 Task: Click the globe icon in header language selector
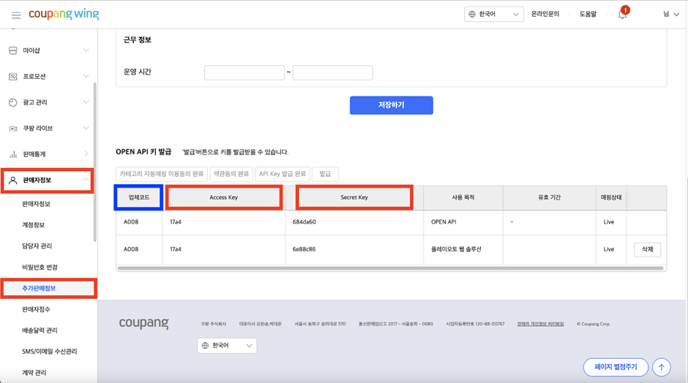tap(472, 14)
